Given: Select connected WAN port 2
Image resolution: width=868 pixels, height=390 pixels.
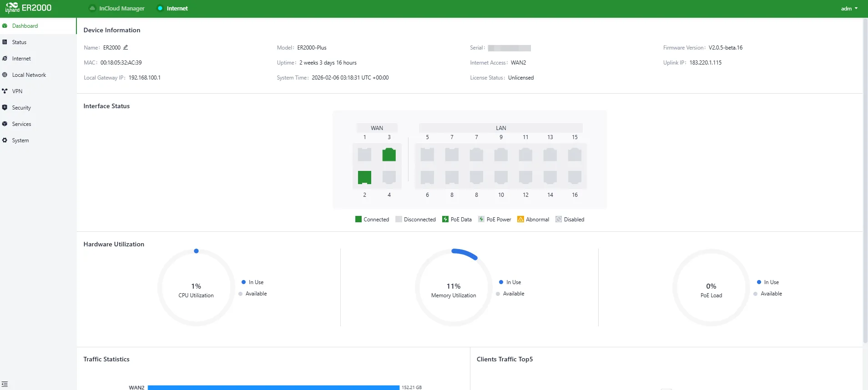Looking at the screenshot, I should point(364,177).
